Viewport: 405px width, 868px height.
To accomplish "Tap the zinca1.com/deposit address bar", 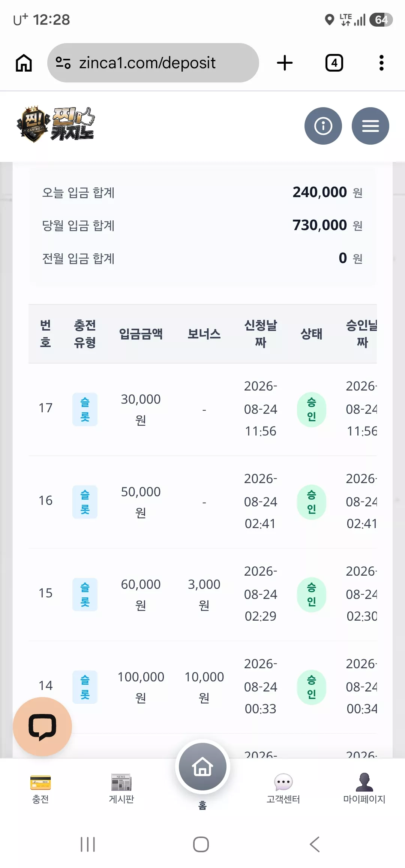I will [153, 63].
